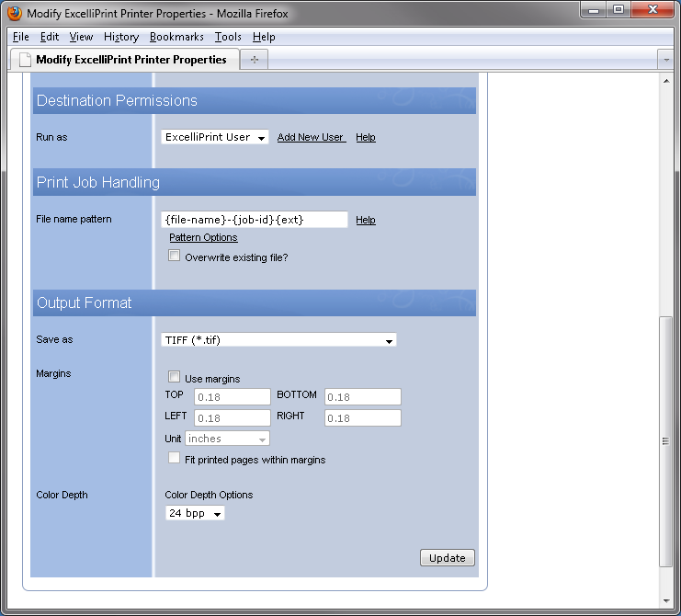Viewport: 681px width, 616px height.
Task: Expand the Save as format dropdown
Action: (x=278, y=339)
